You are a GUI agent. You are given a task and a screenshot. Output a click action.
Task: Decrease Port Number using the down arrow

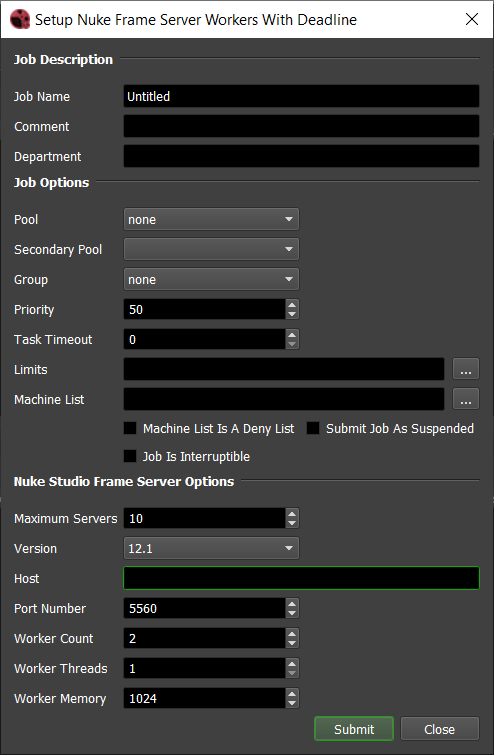(292, 613)
